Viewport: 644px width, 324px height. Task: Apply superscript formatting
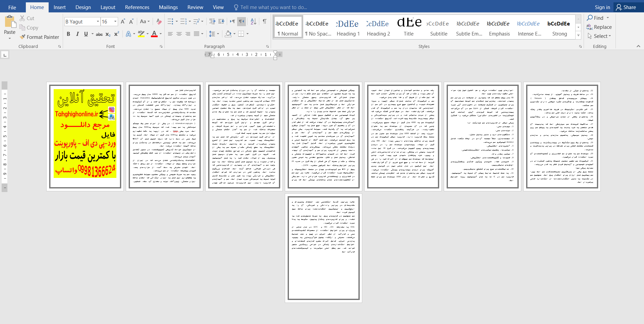pyautogui.click(x=116, y=34)
